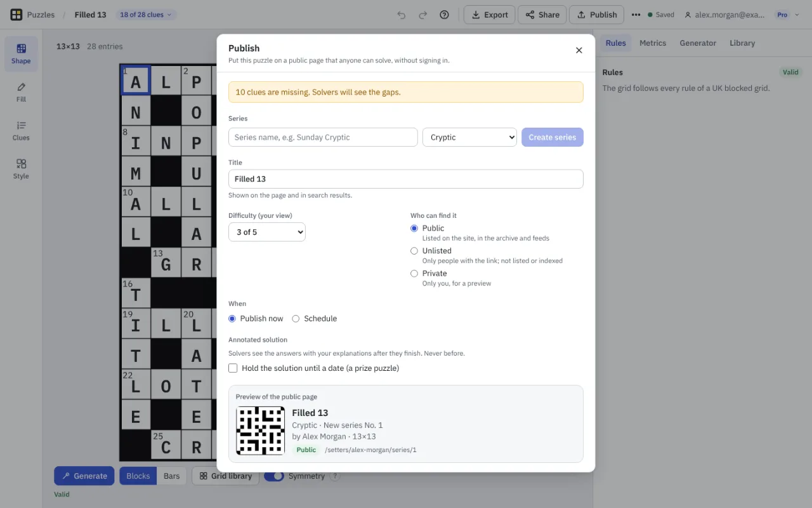Click the Generate button

coord(84,476)
